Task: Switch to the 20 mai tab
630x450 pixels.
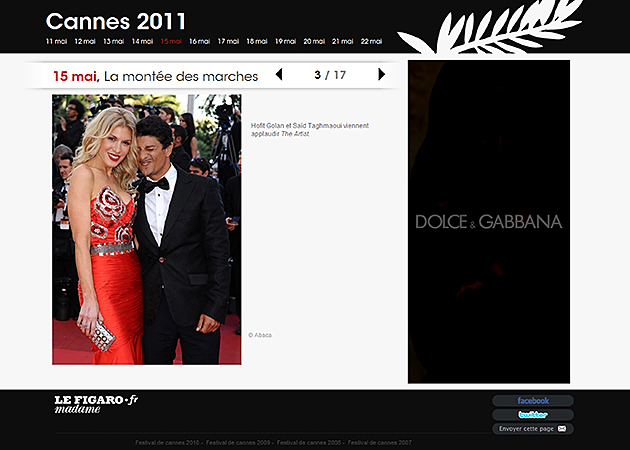Action: [314, 42]
